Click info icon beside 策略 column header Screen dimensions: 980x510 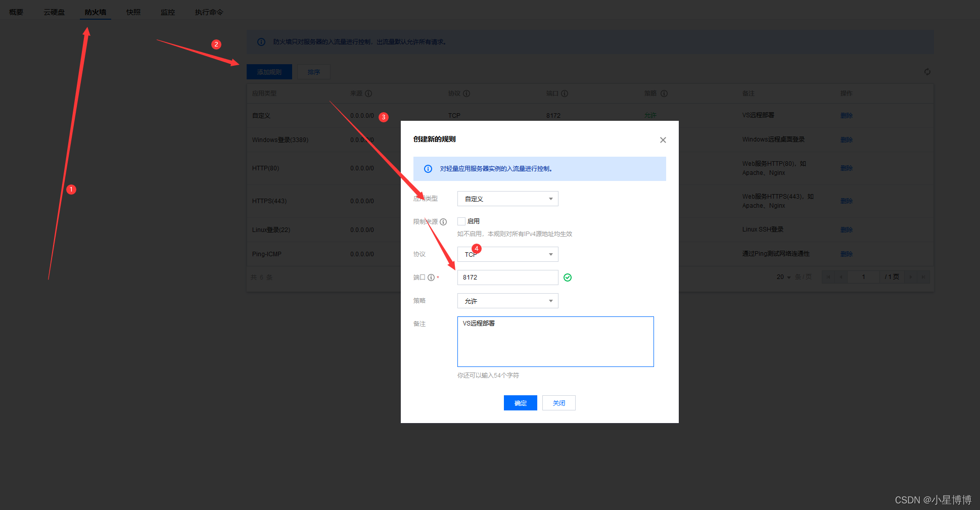664,94
